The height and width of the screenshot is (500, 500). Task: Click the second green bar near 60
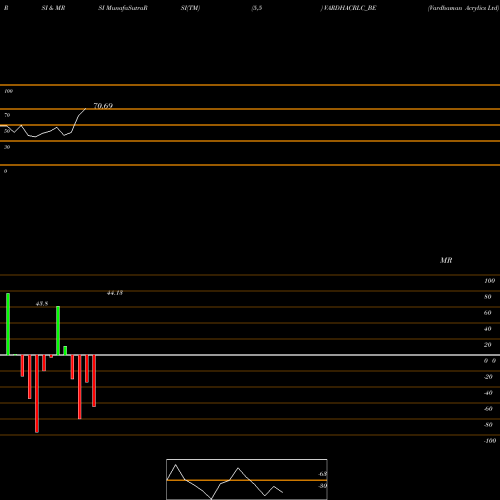(x=58, y=331)
